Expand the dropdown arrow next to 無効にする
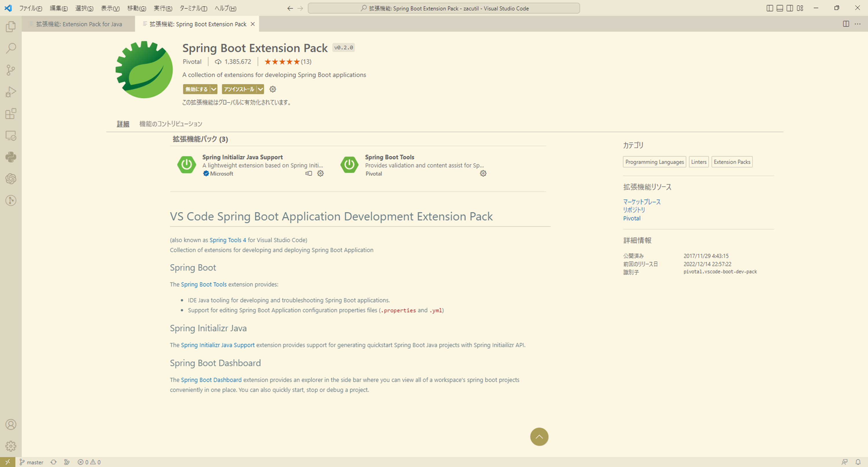The width and height of the screenshot is (868, 467). 213,89
